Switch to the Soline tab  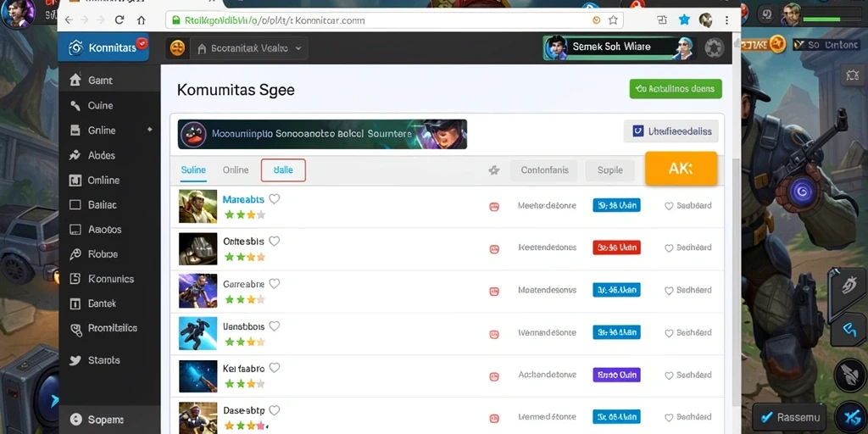193,170
